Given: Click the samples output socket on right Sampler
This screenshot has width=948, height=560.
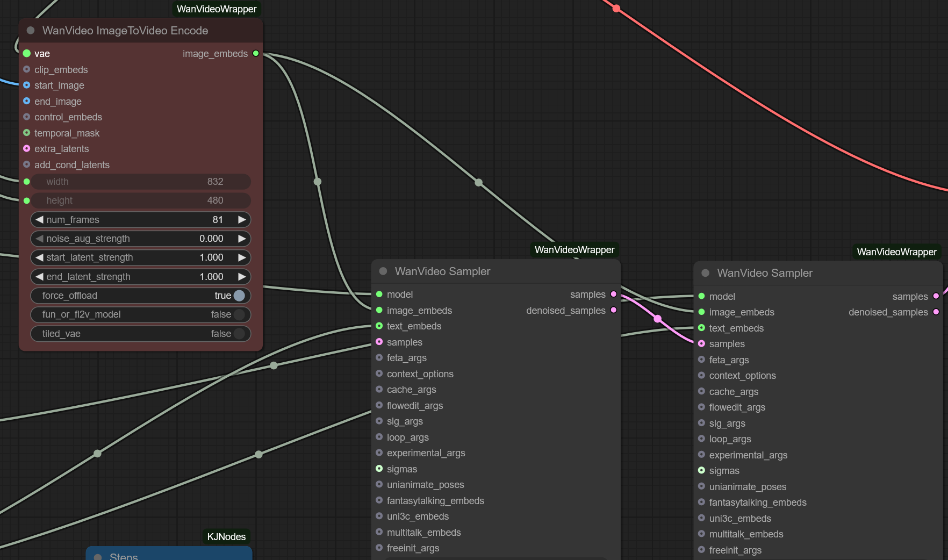Looking at the screenshot, I should [936, 296].
